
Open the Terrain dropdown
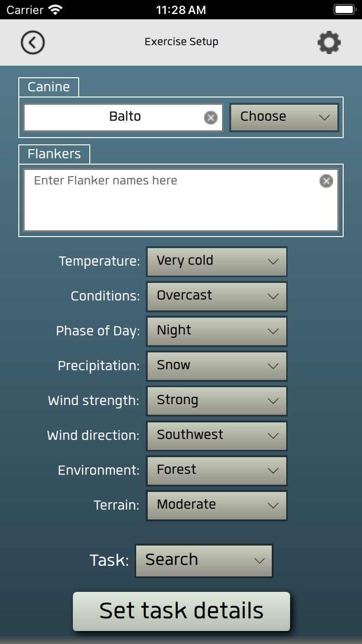coord(217,505)
